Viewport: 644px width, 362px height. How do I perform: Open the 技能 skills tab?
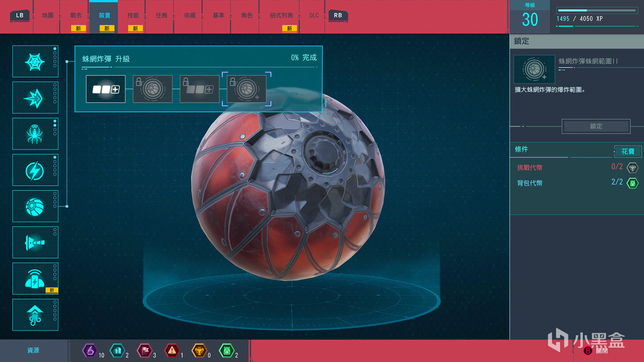pos(133,15)
